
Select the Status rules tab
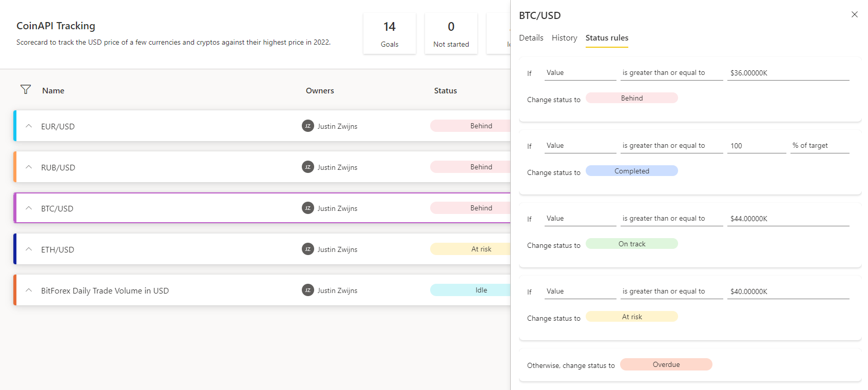click(x=607, y=38)
